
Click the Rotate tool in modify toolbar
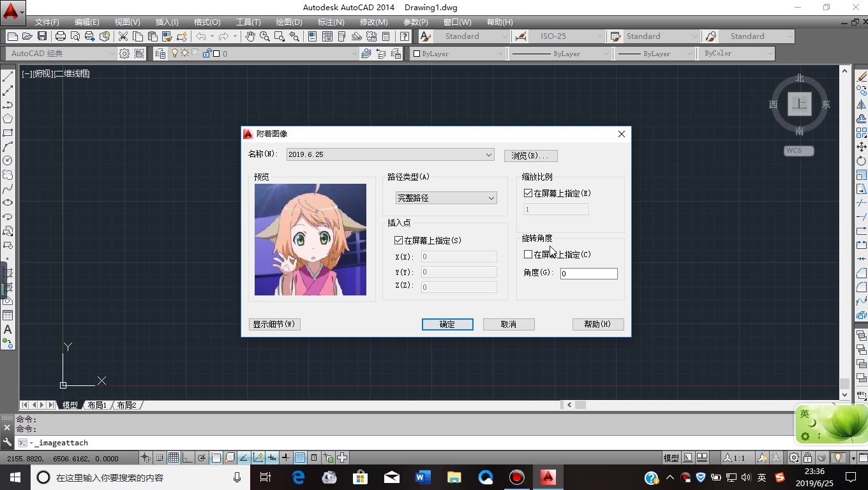point(862,161)
